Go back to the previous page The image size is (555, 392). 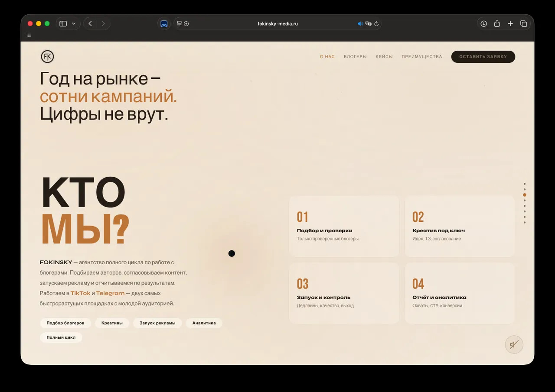tap(90, 24)
